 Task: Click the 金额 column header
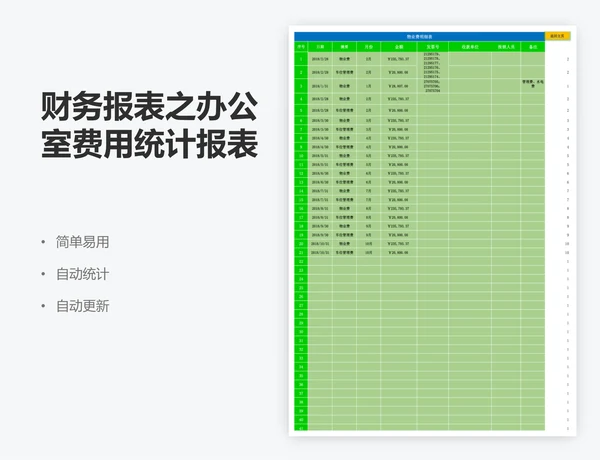pos(399,47)
